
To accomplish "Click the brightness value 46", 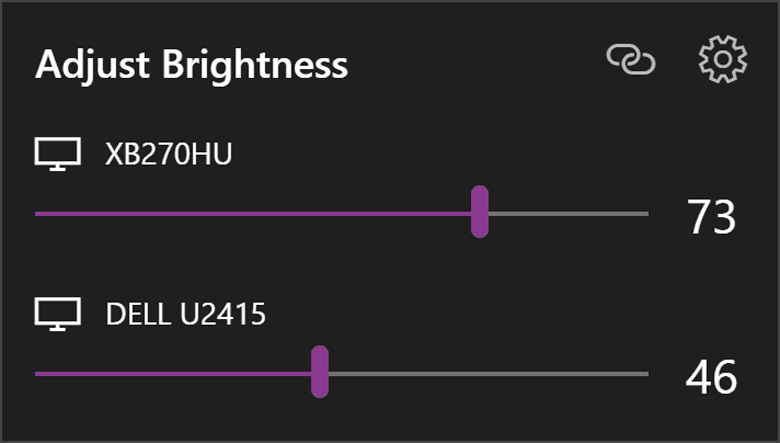I will [711, 377].
